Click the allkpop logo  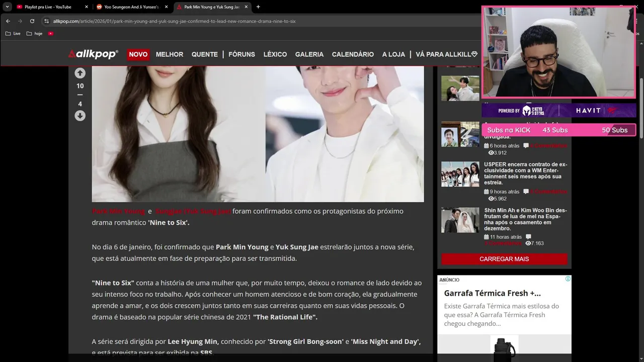[93, 54]
